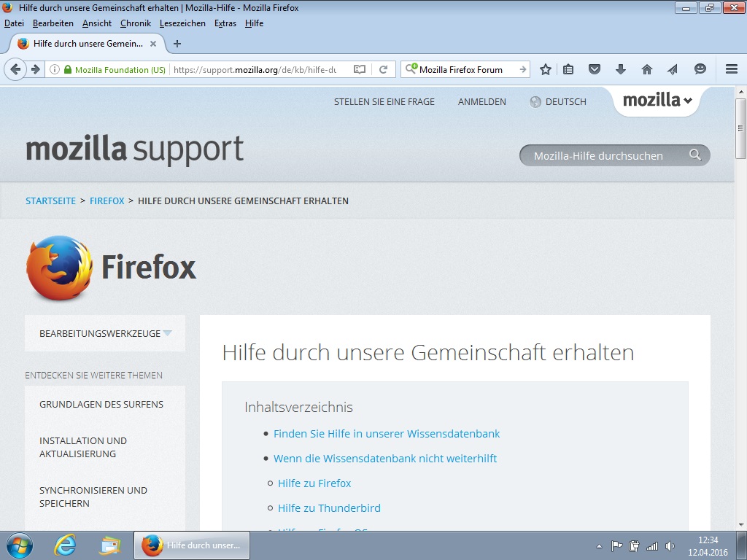
Task: Open search engine list via magnifier icon
Action: point(411,69)
